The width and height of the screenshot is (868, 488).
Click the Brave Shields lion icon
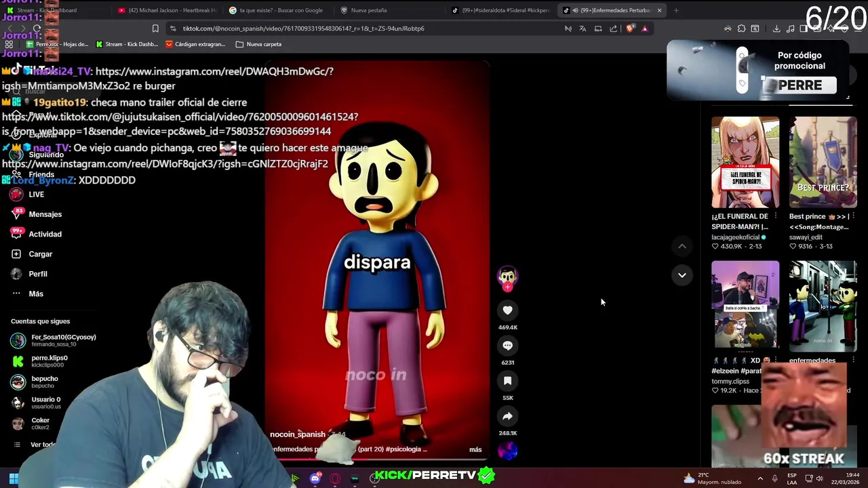[630, 28]
